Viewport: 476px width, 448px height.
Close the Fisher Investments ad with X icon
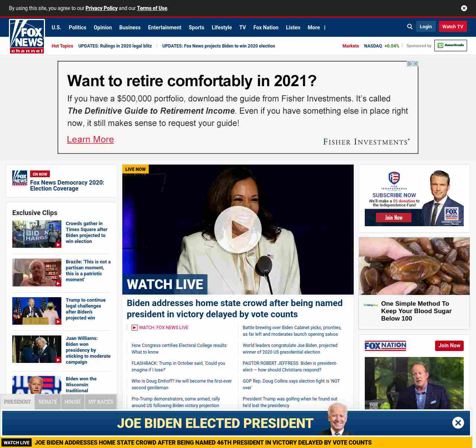pyautogui.click(x=415, y=64)
